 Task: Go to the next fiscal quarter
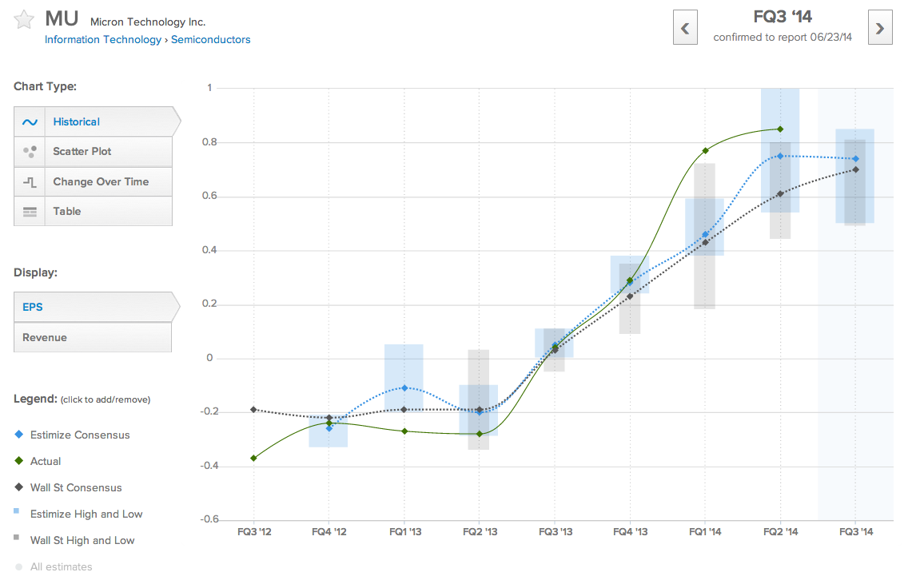pyautogui.click(x=880, y=27)
